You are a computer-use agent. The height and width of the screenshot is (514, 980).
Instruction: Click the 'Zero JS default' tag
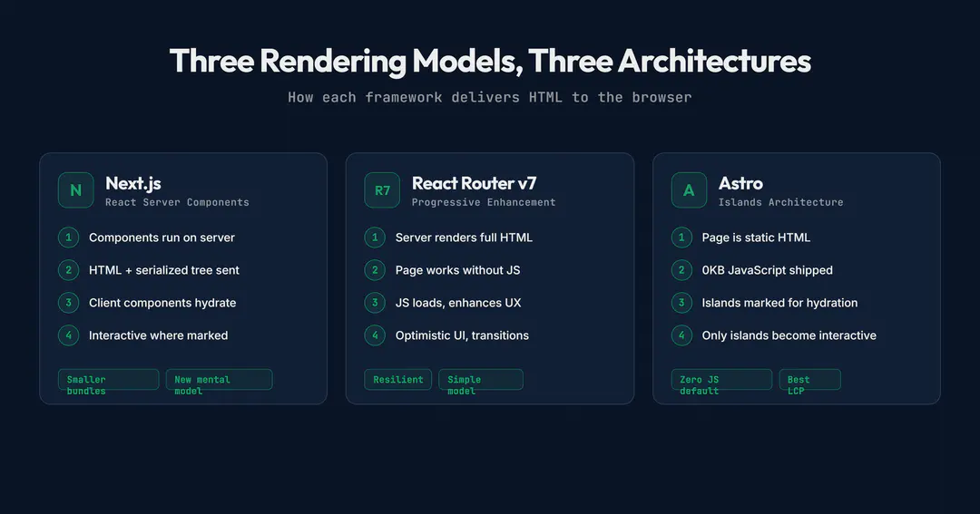click(722, 380)
